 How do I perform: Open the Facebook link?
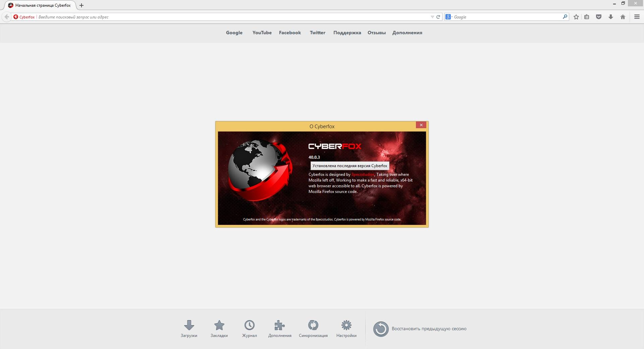pos(290,33)
